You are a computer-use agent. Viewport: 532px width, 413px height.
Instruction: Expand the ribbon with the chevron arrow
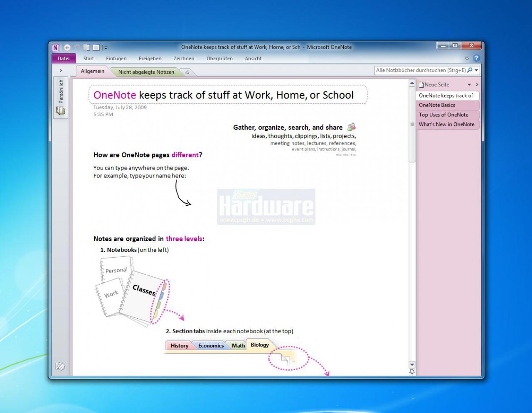point(467,59)
